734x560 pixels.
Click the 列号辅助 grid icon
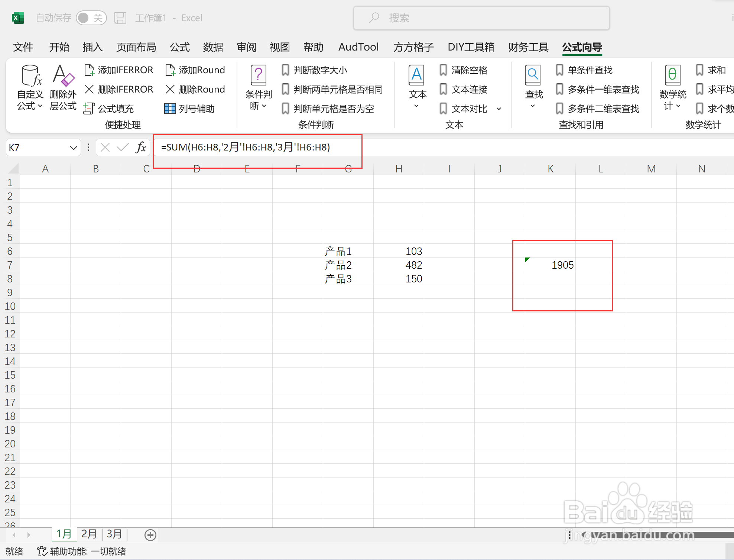click(170, 109)
